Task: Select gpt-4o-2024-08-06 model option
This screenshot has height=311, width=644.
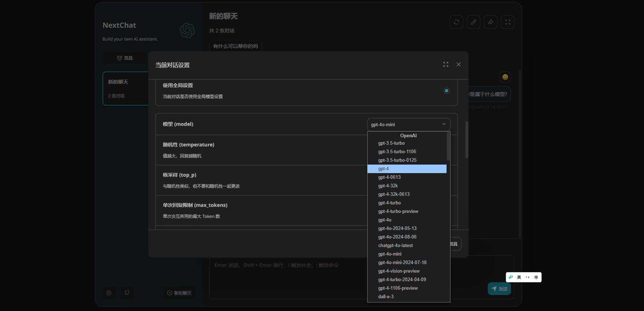Action: (x=407, y=237)
